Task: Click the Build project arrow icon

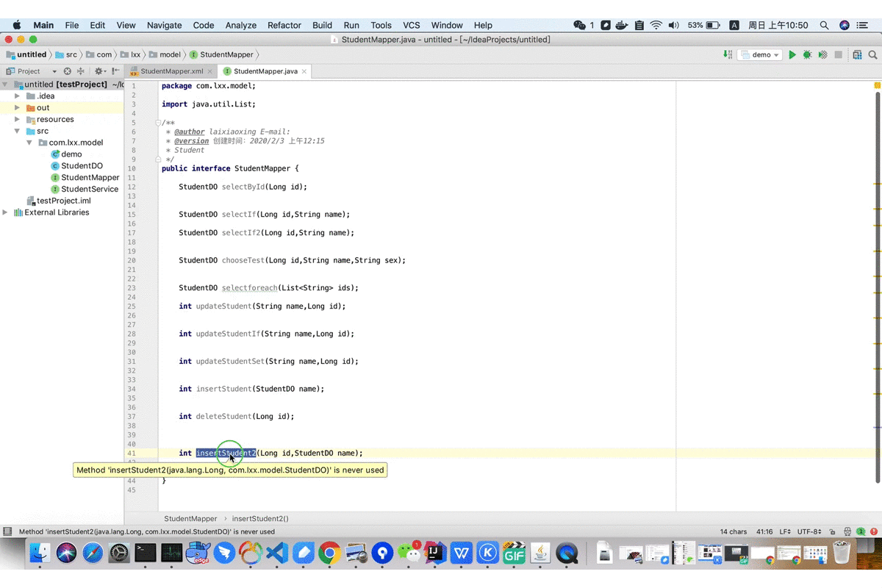Action: point(727,54)
